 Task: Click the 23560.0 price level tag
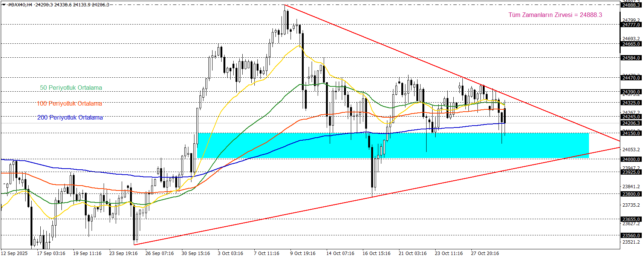pyautogui.click(x=631, y=235)
